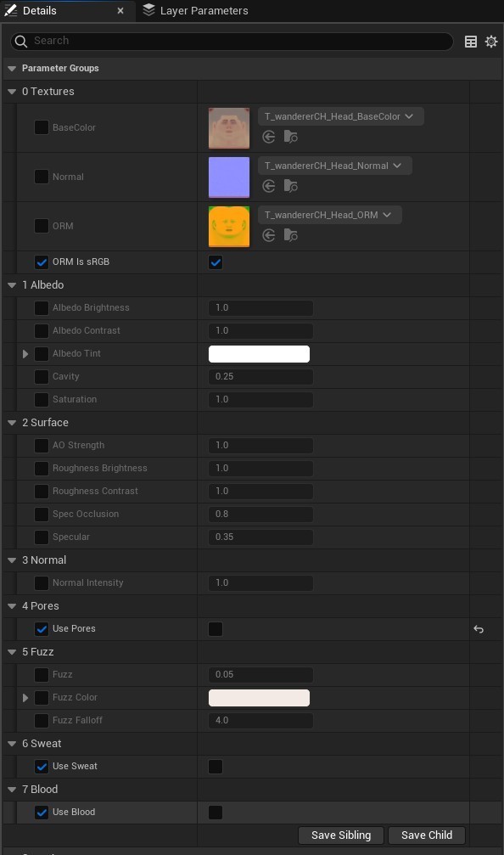Image resolution: width=504 pixels, height=855 pixels.
Task: Collapse the 2 Surface group
Action: 11,423
